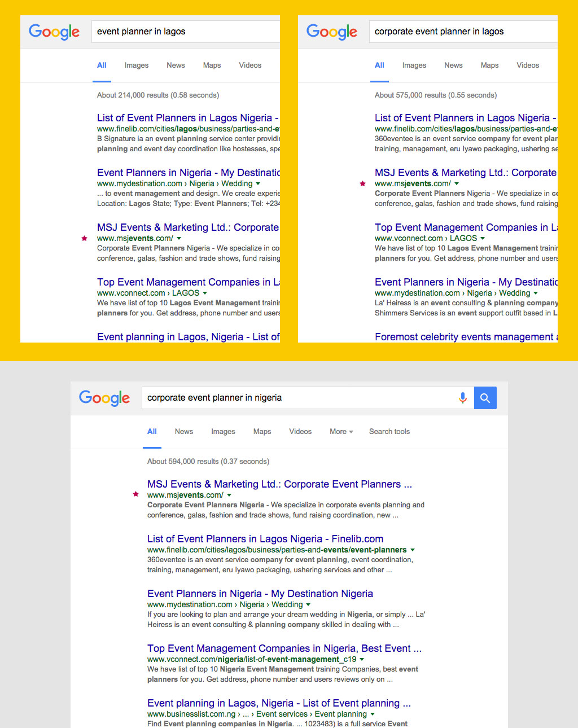Expand arrow beside www.msjevents.com/ in bottom panel
The height and width of the screenshot is (728, 578).
(229, 495)
